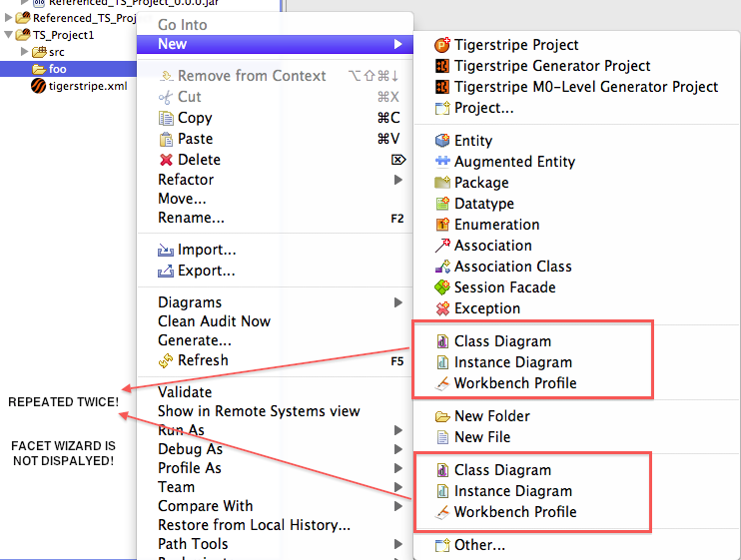Select Rename... menu entry
Screen dimensions: 741x560
191,218
